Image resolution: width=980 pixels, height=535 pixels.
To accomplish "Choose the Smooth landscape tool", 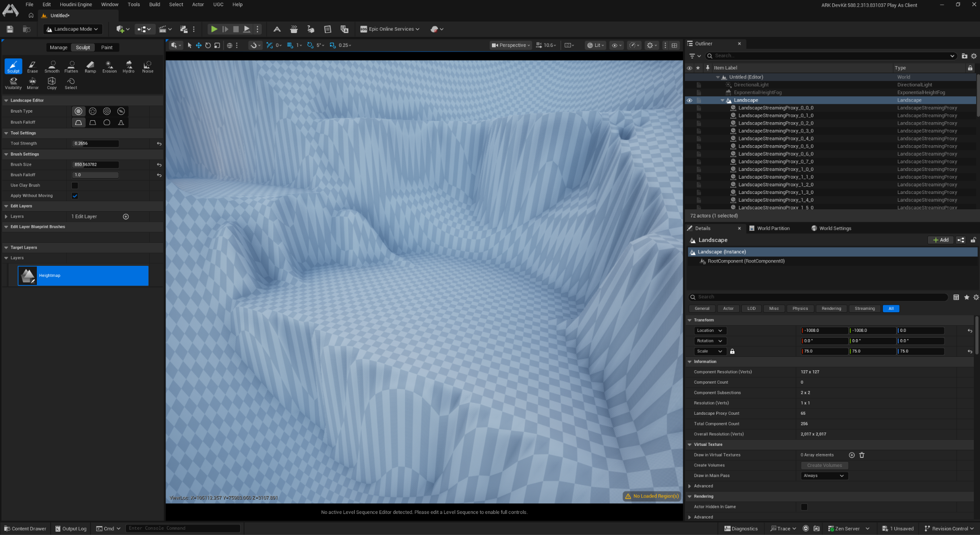I will (52, 66).
